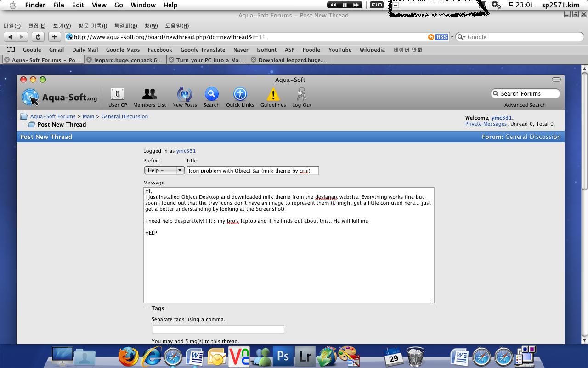Click the Tags input field

coord(218,329)
